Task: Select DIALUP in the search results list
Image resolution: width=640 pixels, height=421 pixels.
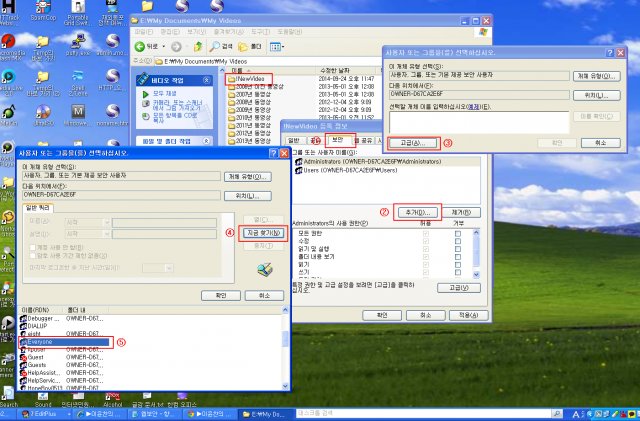Action: coord(34,326)
